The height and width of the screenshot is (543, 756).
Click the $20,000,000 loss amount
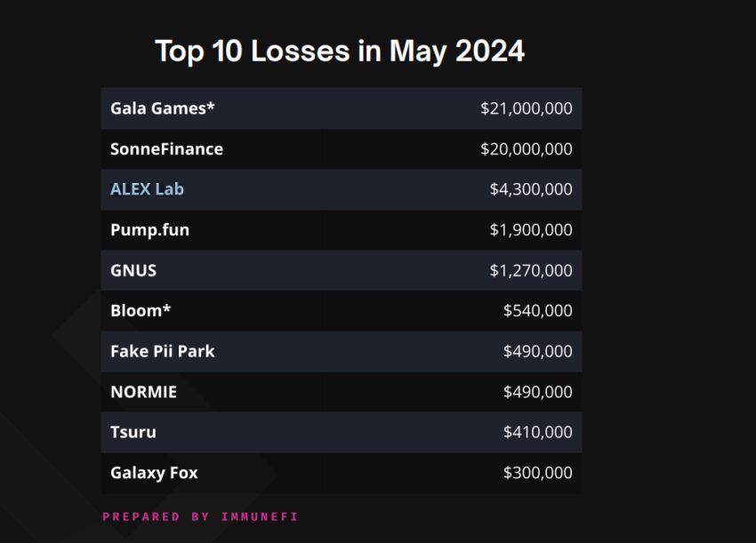(526, 149)
